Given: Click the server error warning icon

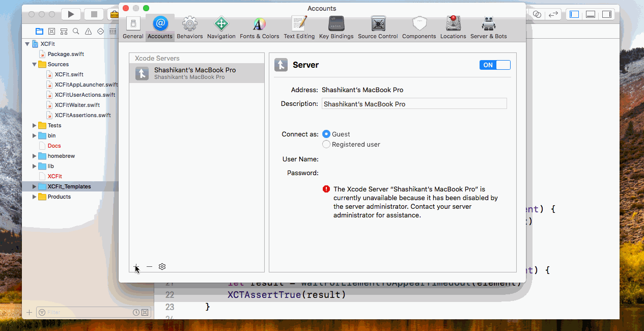Looking at the screenshot, I should coord(326,189).
